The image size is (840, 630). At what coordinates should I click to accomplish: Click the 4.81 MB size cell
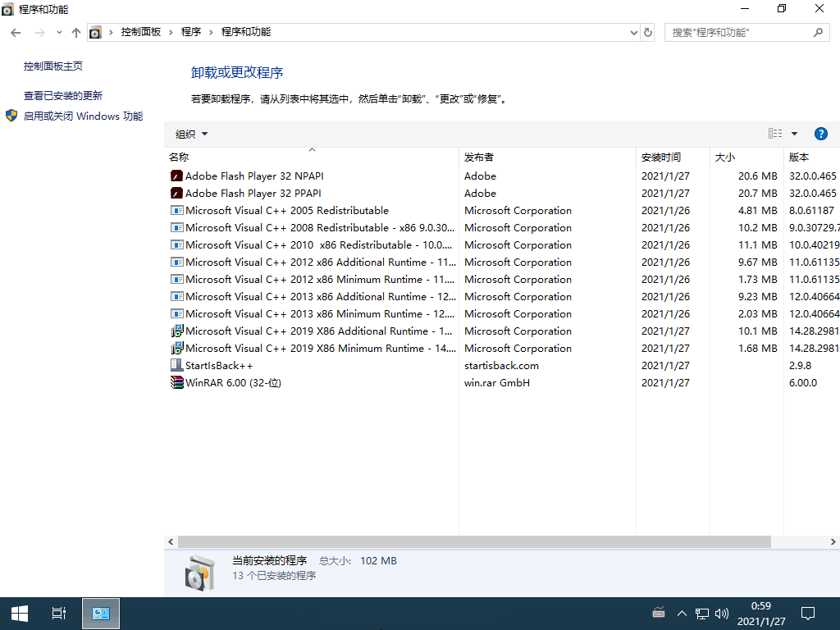757,210
